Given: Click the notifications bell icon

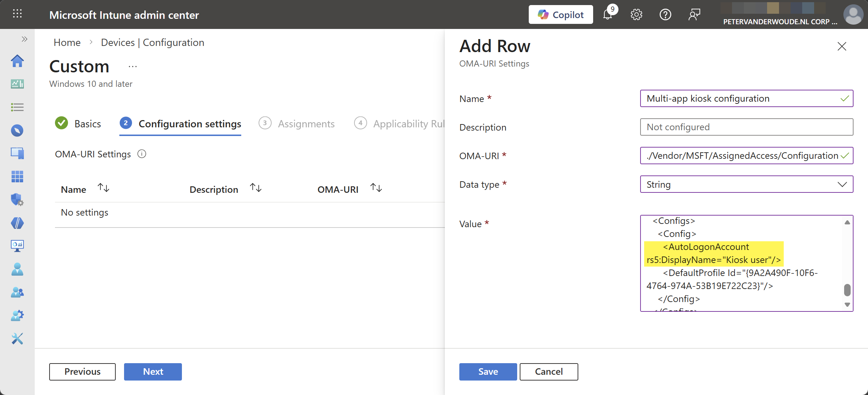Looking at the screenshot, I should tap(608, 15).
